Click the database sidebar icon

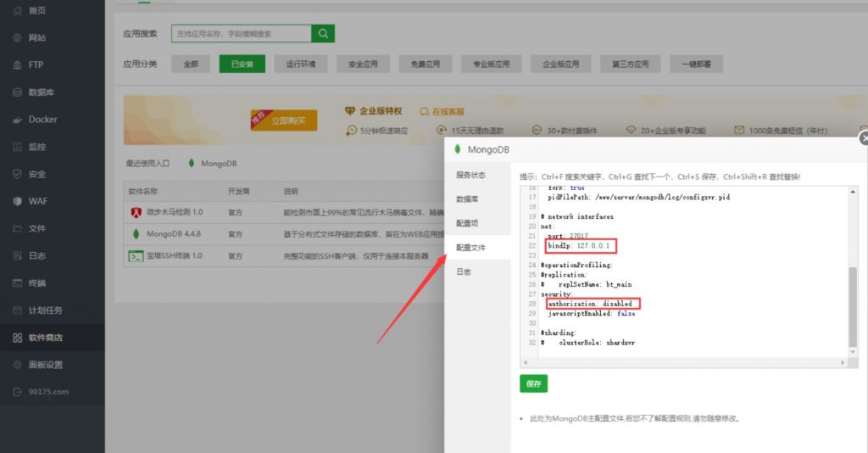click(x=17, y=92)
